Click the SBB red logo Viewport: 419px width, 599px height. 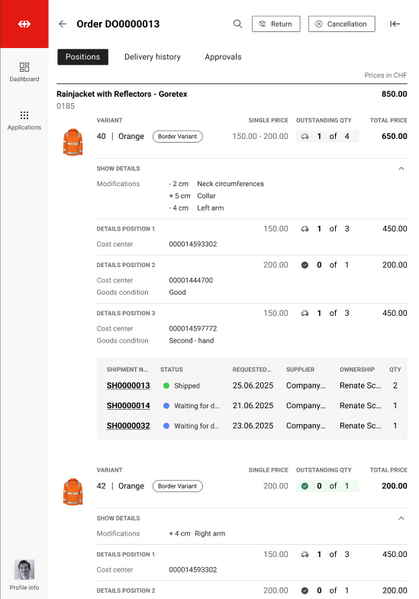[24, 24]
